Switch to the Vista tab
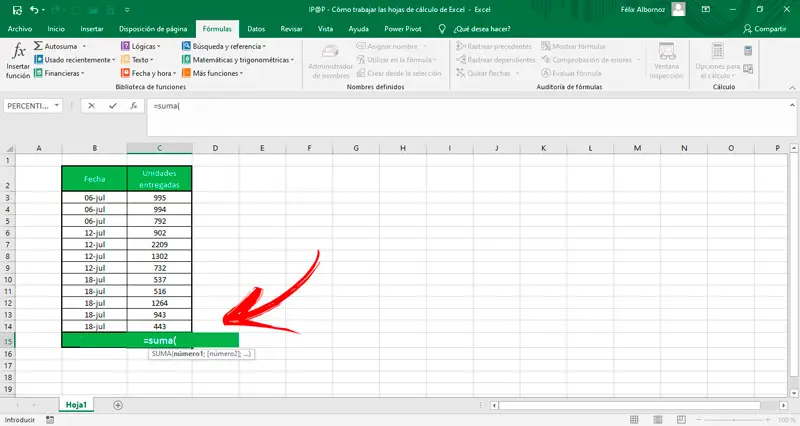This screenshot has width=800, height=426. click(x=326, y=29)
